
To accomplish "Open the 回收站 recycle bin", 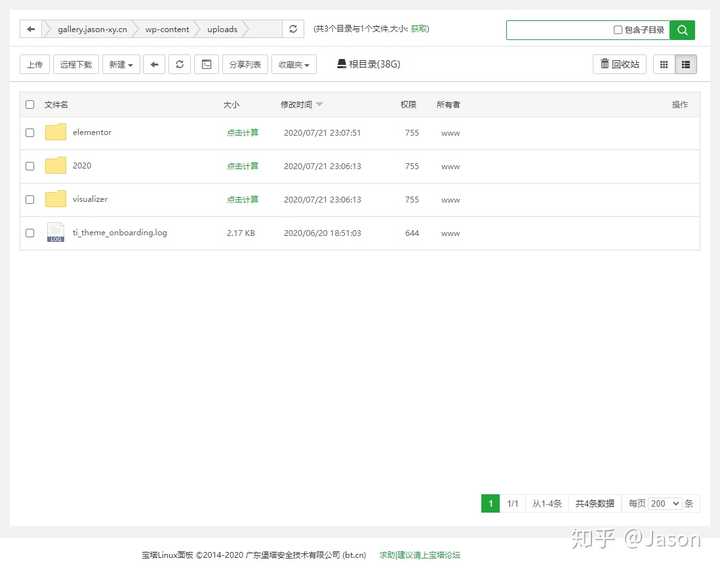I will 619,64.
